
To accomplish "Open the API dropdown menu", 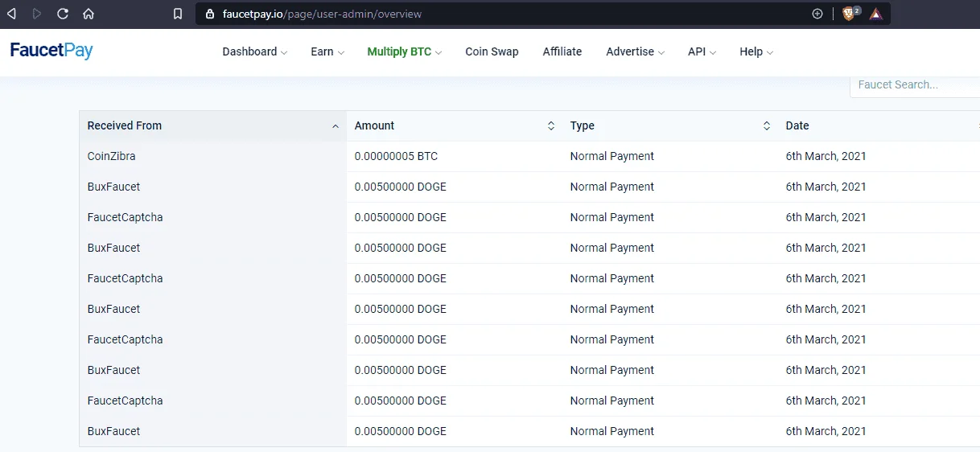I will (x=702, y=51).
